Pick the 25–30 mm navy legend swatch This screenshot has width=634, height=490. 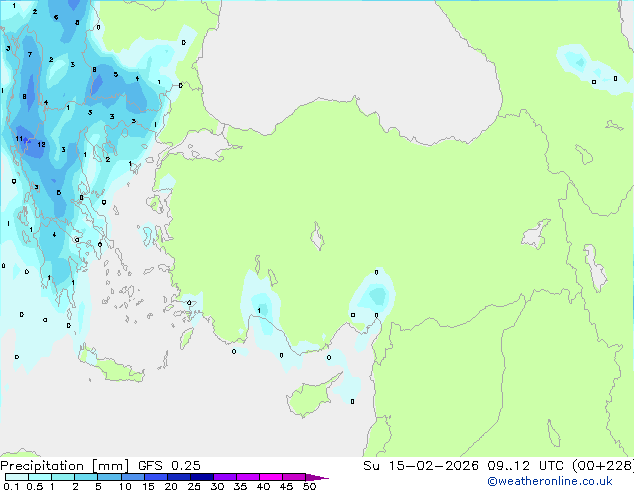tap(201, 477)
